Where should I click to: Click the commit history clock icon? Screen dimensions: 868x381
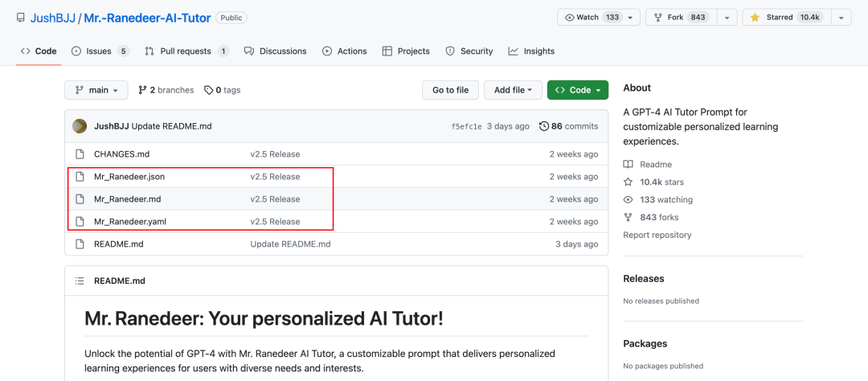point(544,126)
